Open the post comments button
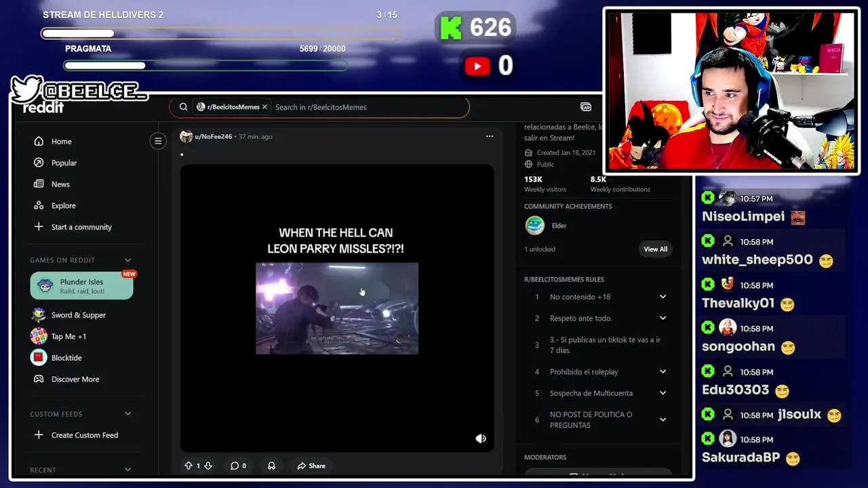 tap(238, 466)
